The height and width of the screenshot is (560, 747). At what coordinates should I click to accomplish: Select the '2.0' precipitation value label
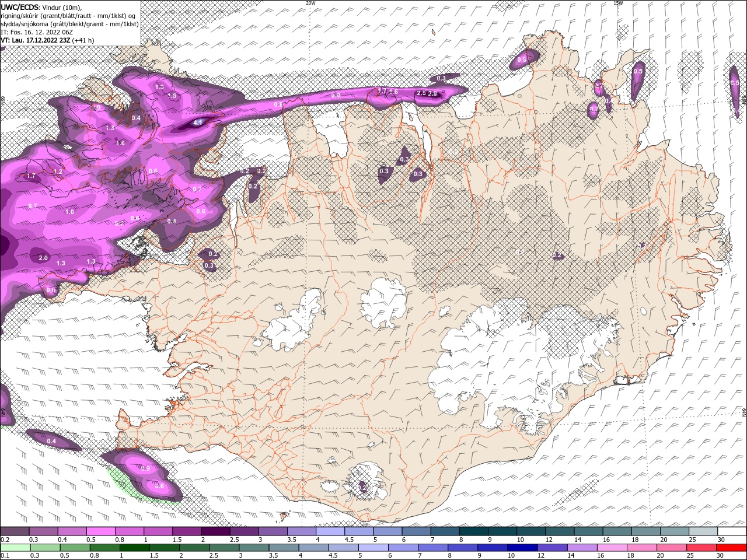click(x=43, y=258)
